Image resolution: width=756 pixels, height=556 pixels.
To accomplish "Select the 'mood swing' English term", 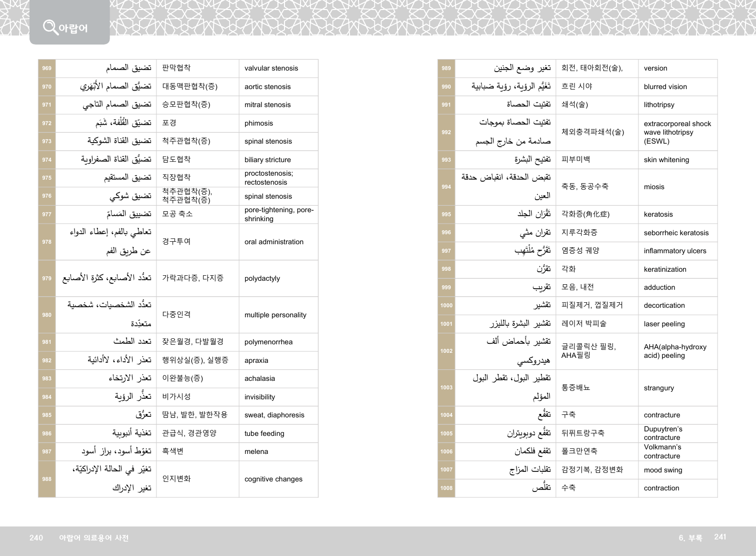I will [x=662, y=470].
